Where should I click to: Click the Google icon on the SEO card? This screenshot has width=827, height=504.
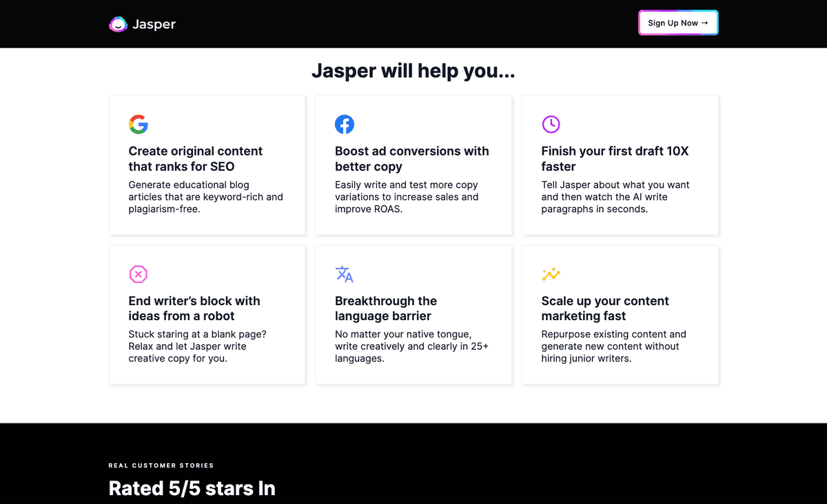(139, 125)
